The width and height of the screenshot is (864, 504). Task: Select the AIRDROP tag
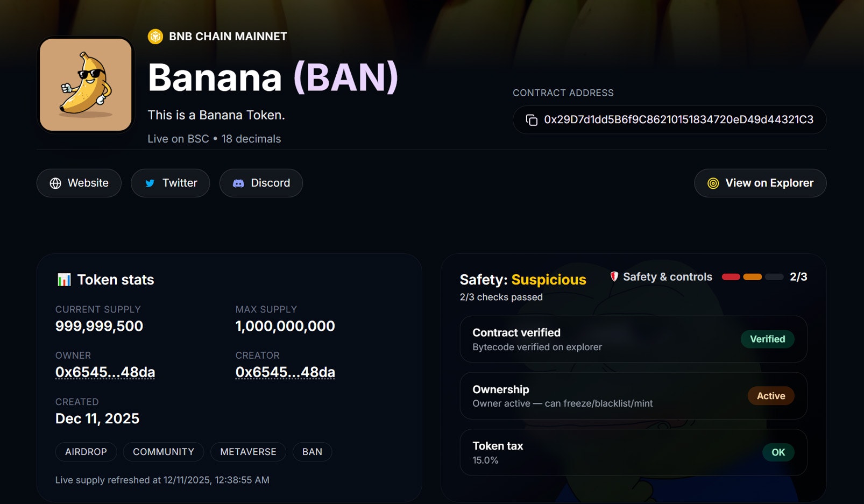86,452
